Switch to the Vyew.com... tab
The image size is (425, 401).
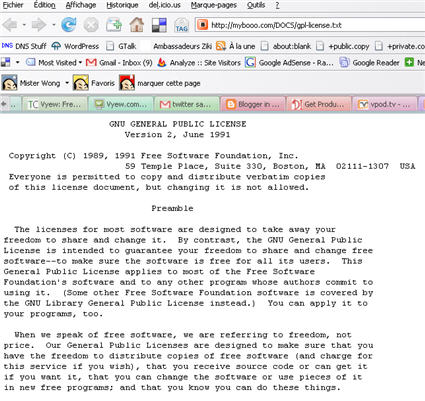click(x=121, y=104)
